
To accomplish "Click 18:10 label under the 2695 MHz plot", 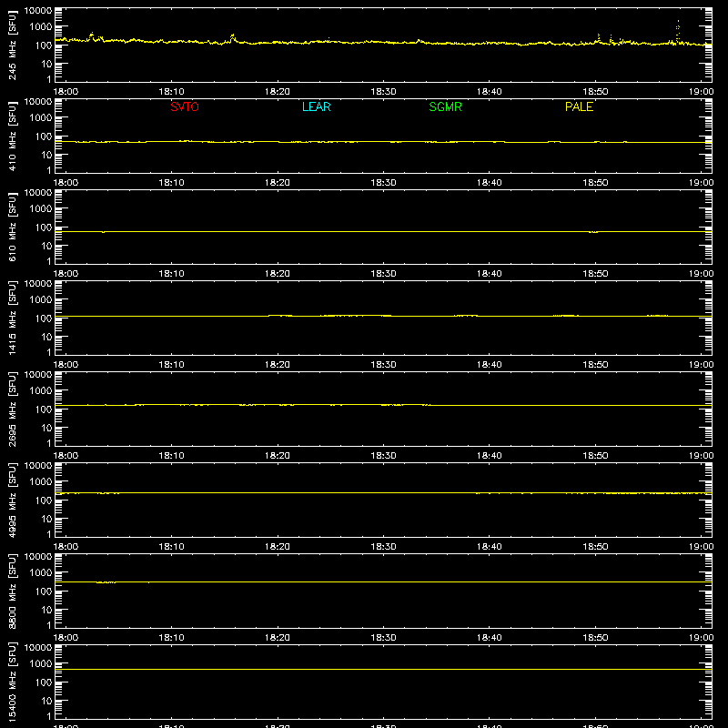I will (172, 456).
